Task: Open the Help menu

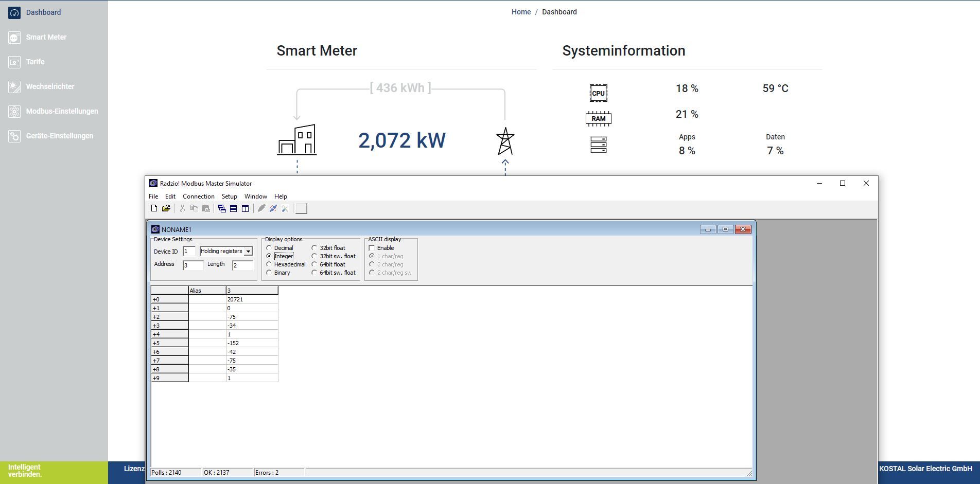Action: 281,196
